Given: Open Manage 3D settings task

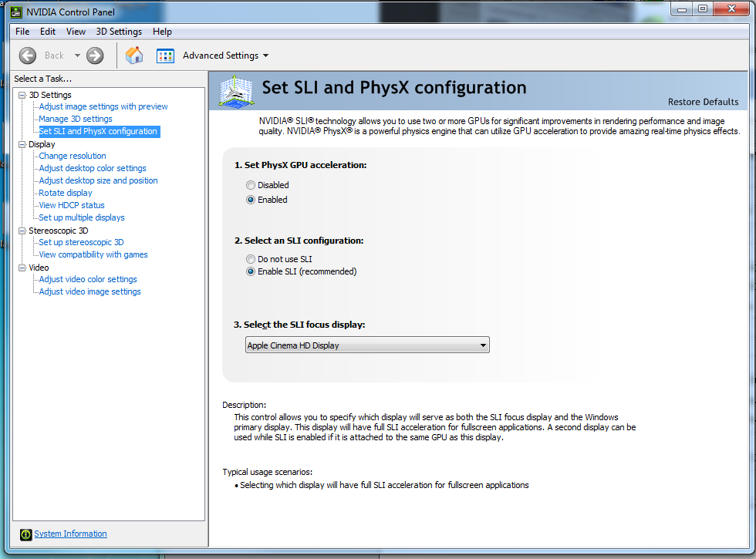Looking at the screenshot, I should coord(76,119).
